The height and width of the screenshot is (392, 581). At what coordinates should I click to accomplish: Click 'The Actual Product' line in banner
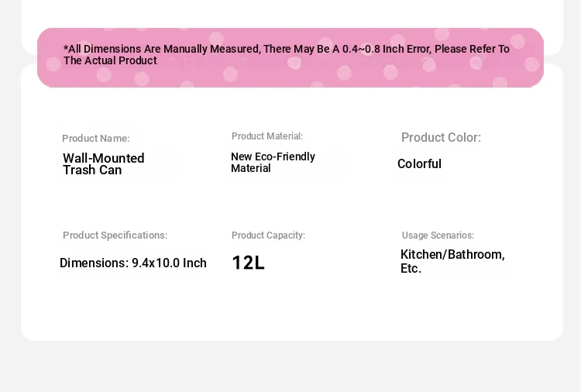tap(110, 61)
